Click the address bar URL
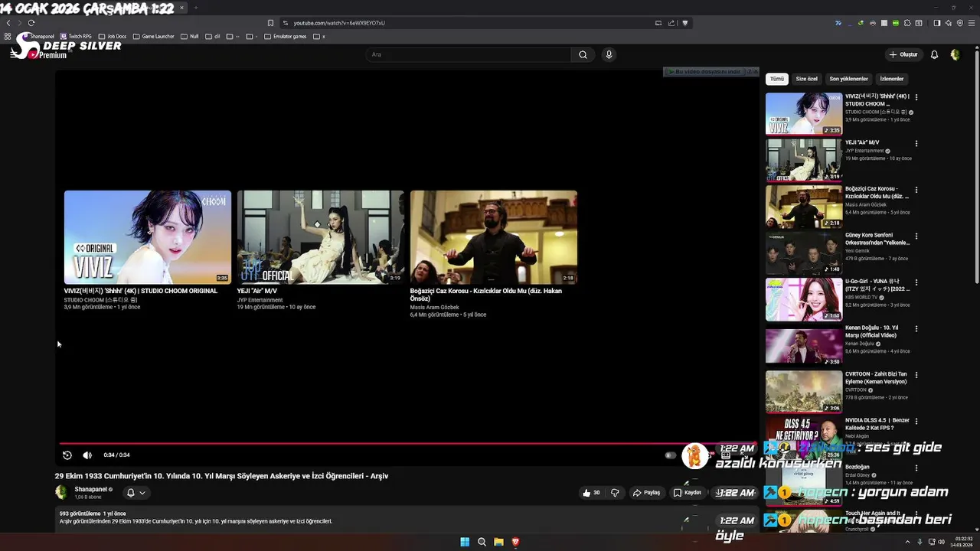This screenshot has height=551, width=980. click(339, 23)
